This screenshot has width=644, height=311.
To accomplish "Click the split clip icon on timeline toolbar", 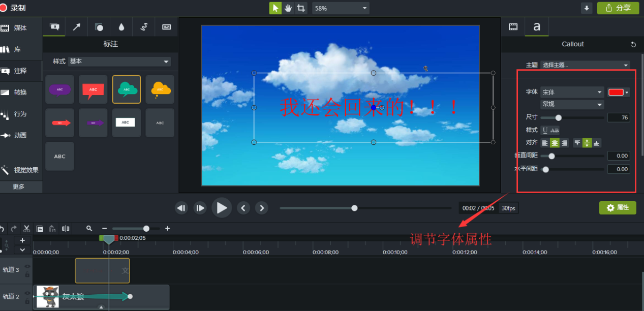I will 66,229.
